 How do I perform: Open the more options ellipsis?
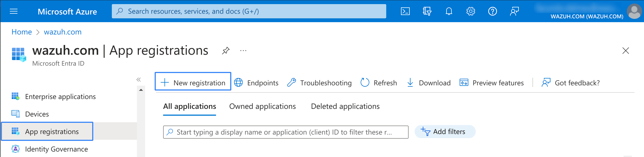243,51
